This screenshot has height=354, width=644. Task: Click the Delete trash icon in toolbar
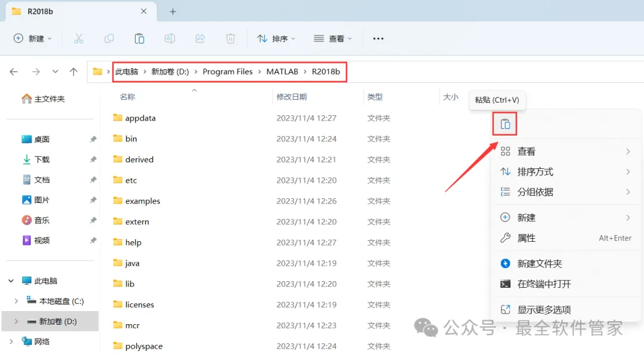pyautogui.click(x=230, y=39)
